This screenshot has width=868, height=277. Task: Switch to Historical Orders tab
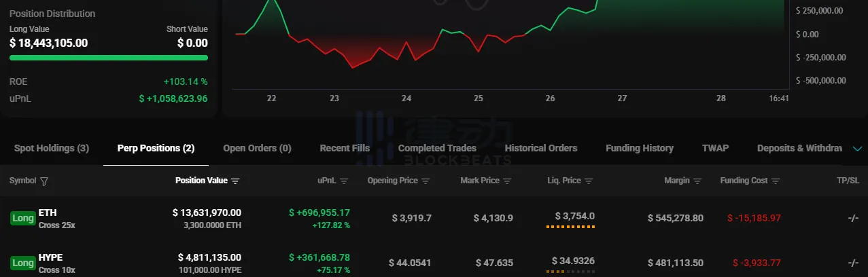tap(541, 148)
